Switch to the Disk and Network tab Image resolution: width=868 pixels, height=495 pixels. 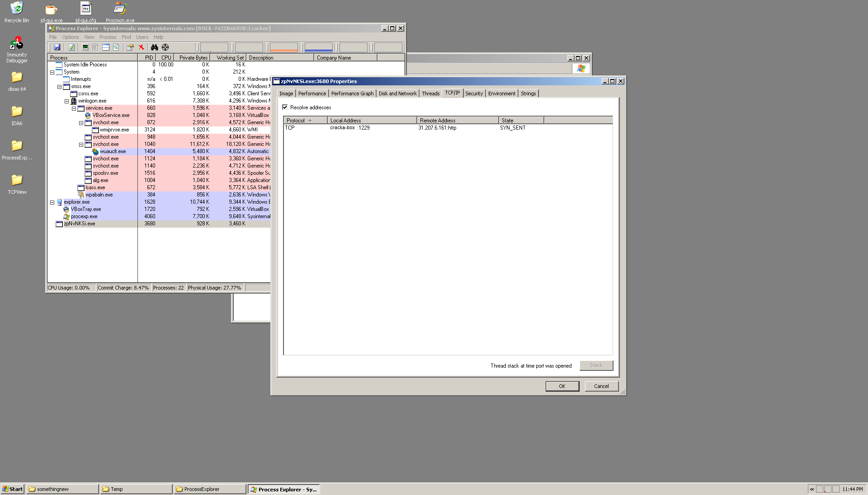[398, 93]
